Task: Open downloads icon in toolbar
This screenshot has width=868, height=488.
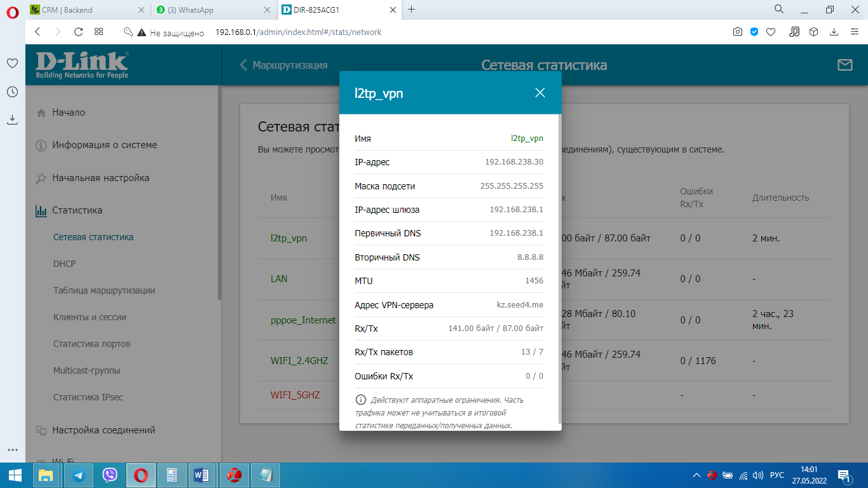Action: 834,32
